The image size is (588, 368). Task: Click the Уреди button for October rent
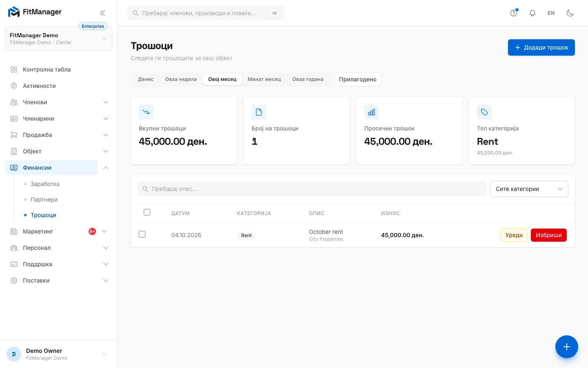(514, 235)
